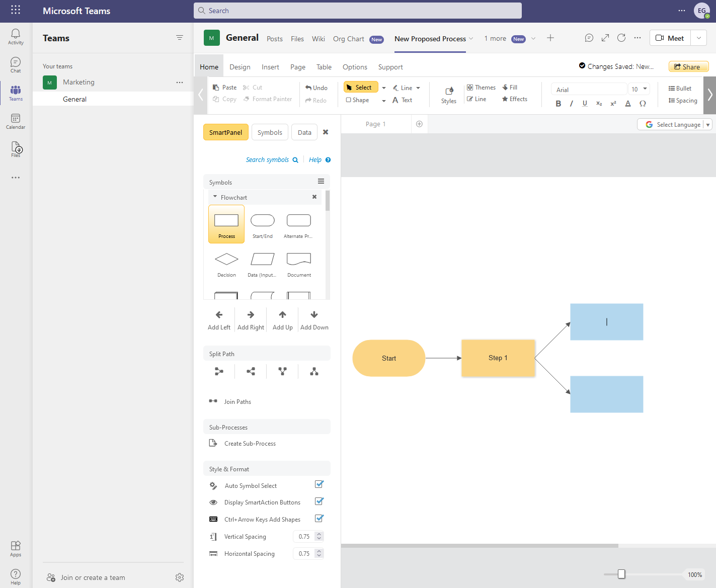Image resolution: width=716 pixels, height=588 pixels.
Task: Click the Search symbols link
Action: (x=267, y=159)
